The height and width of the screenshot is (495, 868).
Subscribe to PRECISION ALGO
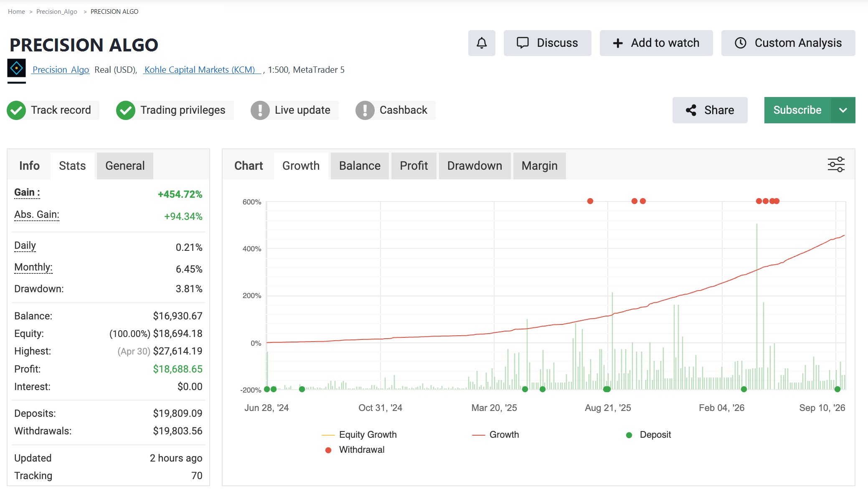797,110
